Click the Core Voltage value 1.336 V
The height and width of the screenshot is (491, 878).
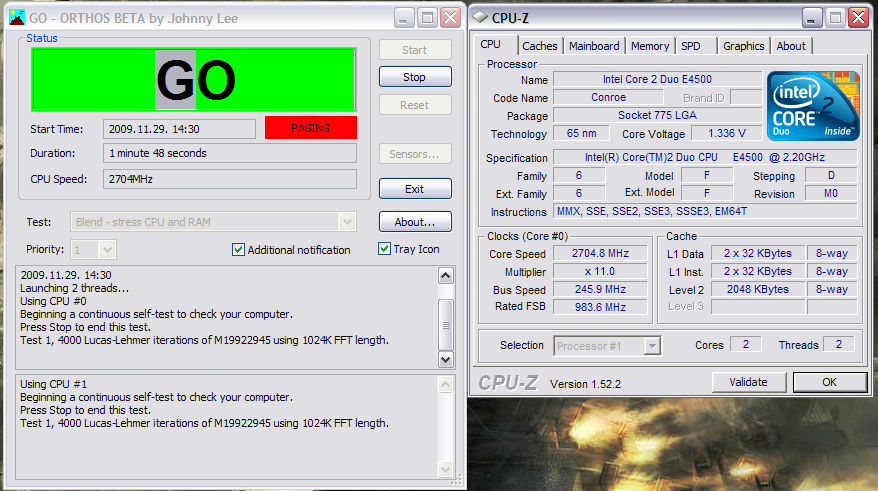tap(727, 133)
